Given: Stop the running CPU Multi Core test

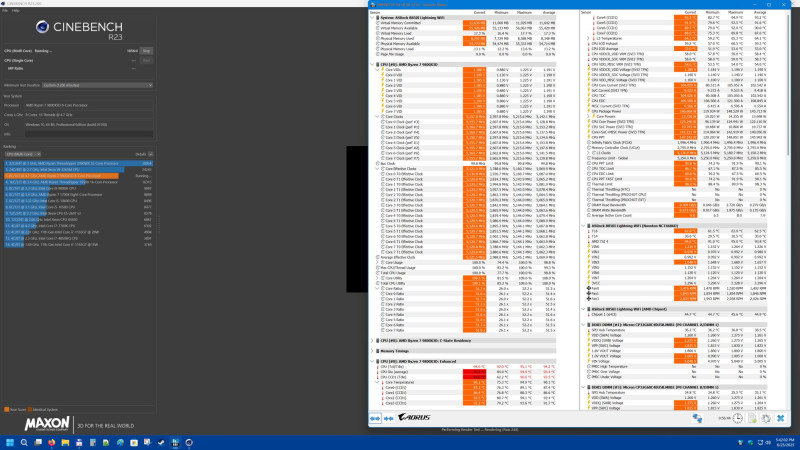Looking at the screenshot, I should [146, 51].
